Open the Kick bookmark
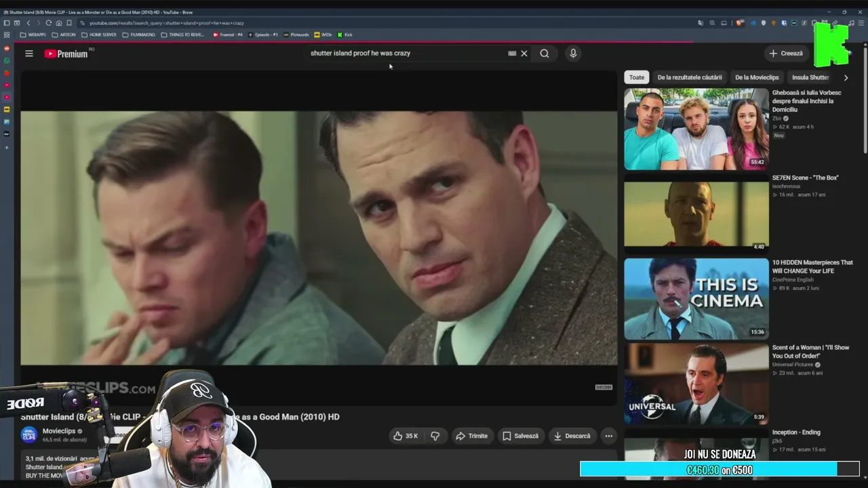 click(345, 35)
